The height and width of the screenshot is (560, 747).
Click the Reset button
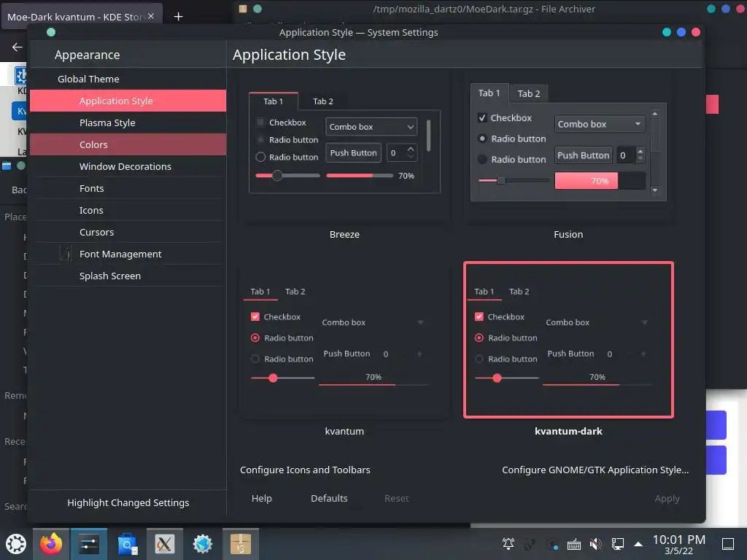pos(396,499)
